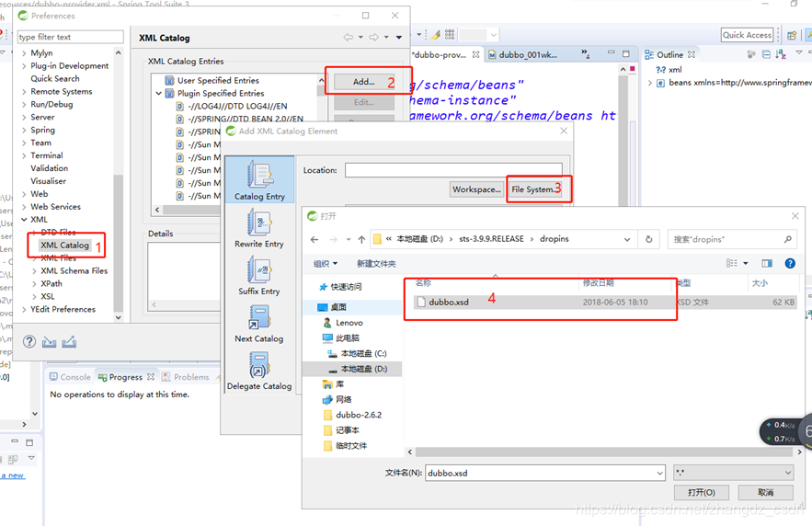Switch to dubbo_001wk editor tab
812x526 pixels.
pyautogui.click(x=523, y=55)
